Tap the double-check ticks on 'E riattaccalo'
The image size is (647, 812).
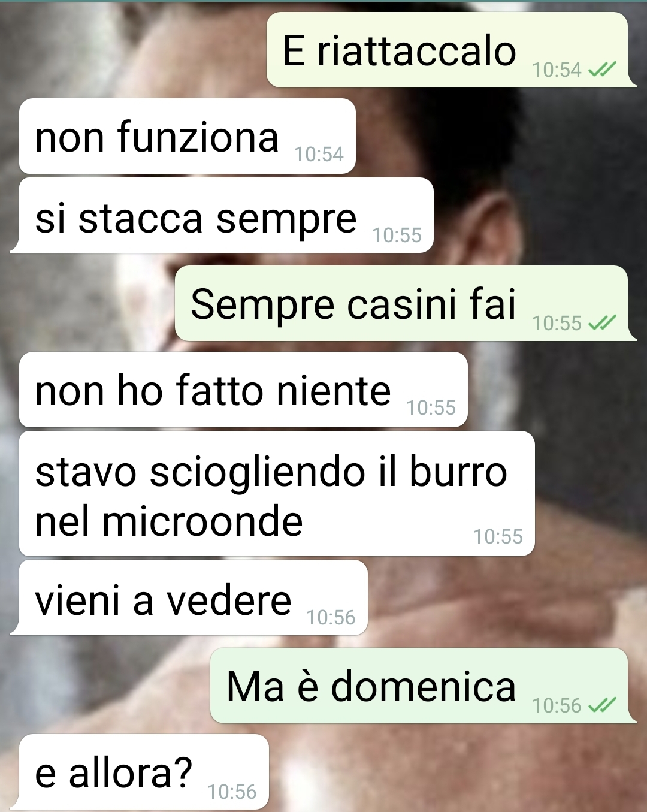click(602, 70)
